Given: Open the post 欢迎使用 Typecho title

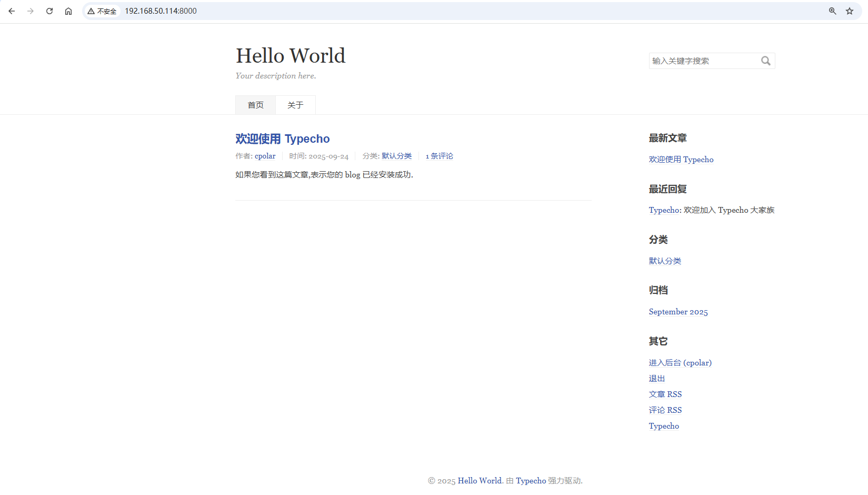Looking at the screenshot, I should [x=283, y=139].
